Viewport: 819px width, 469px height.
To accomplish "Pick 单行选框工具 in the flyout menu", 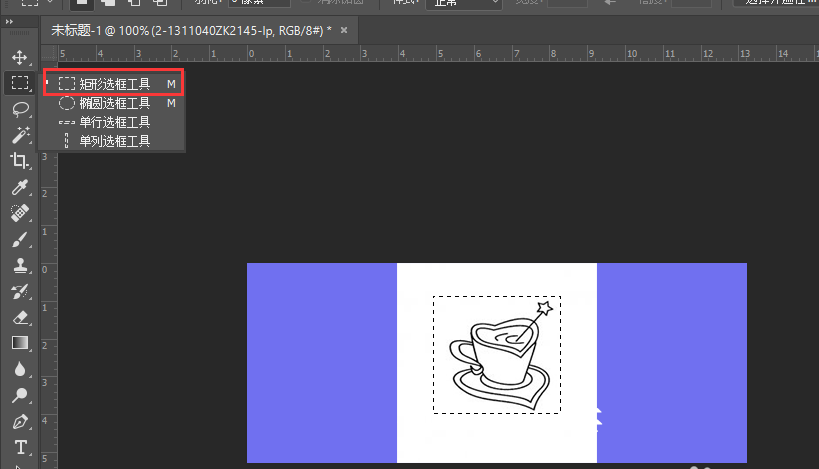I will click(x=114, y=122).
